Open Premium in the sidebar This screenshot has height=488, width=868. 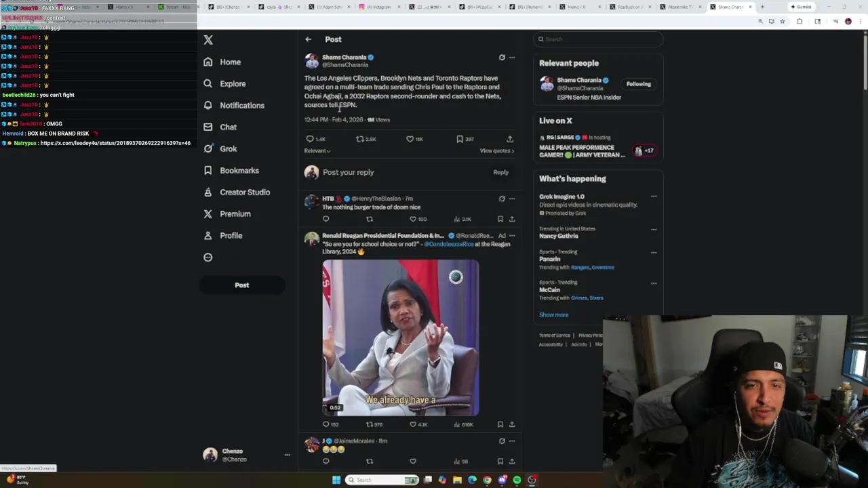[x=227, y=214]
